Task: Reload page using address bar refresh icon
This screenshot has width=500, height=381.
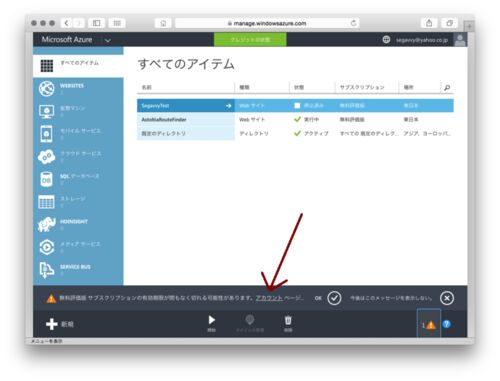Action: tap(353, 23)
